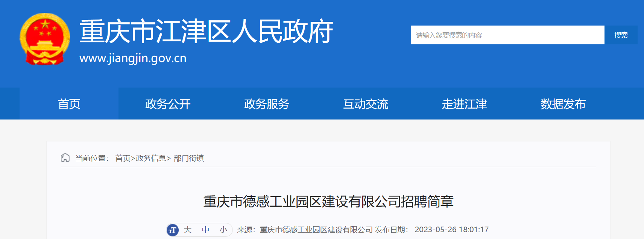Select small font size 小

[x=223, y=230]
